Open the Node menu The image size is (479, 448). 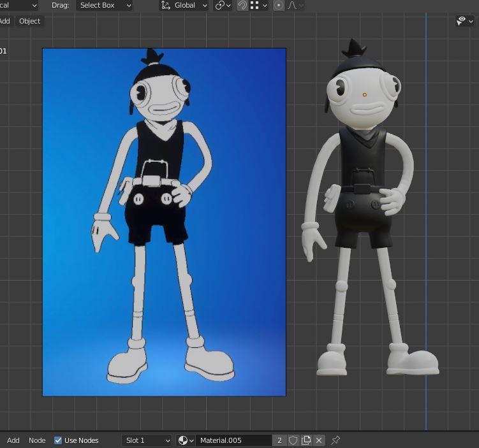coord(37,440)
